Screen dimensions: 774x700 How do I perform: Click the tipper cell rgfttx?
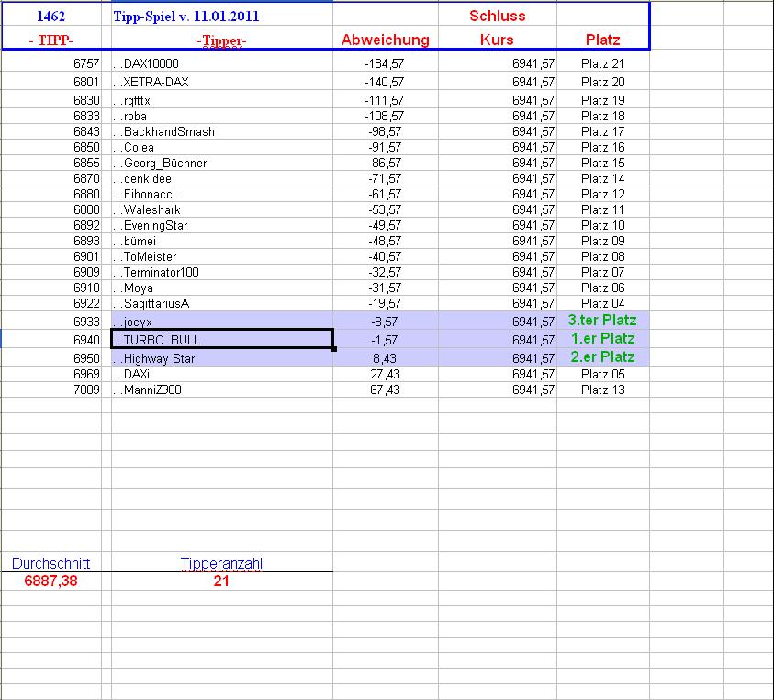click(x=222, y=100)
